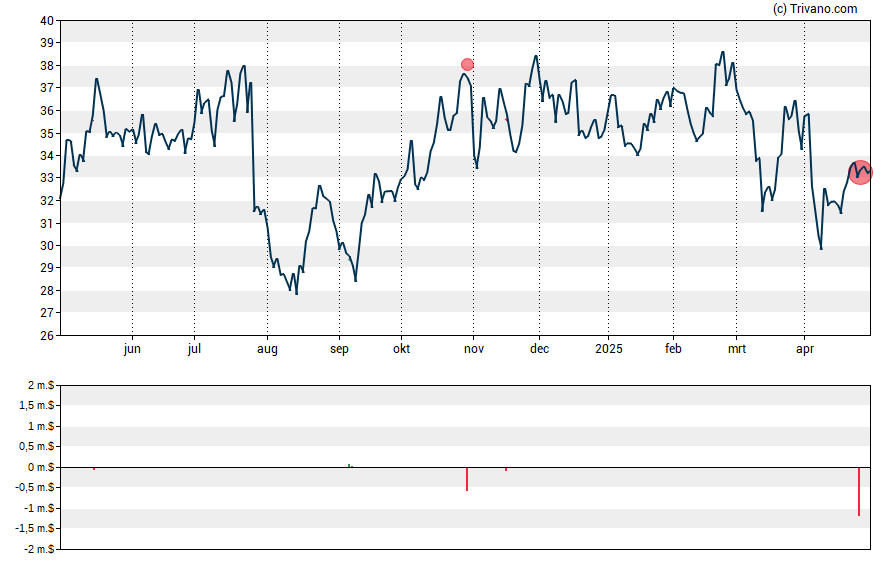This screenshot has height=565, width=888.
Task: Click the '2 m.$' volume axis label
Action: tap(41, 386)
